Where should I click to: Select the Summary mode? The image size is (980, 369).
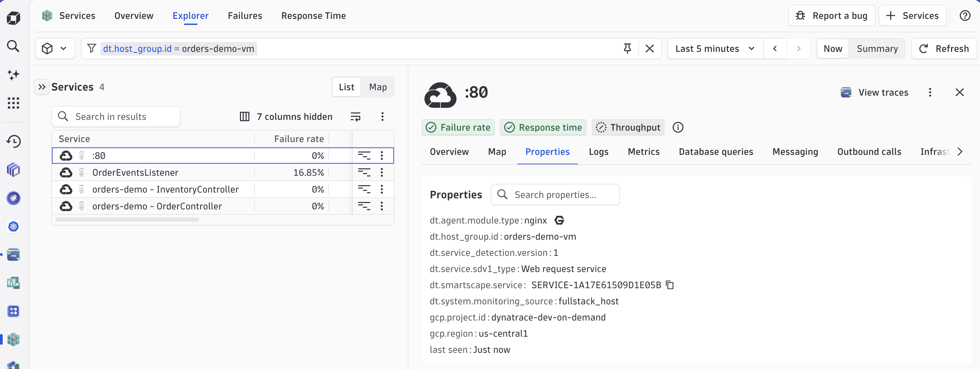pyautogui.click(x=877, y=48)
